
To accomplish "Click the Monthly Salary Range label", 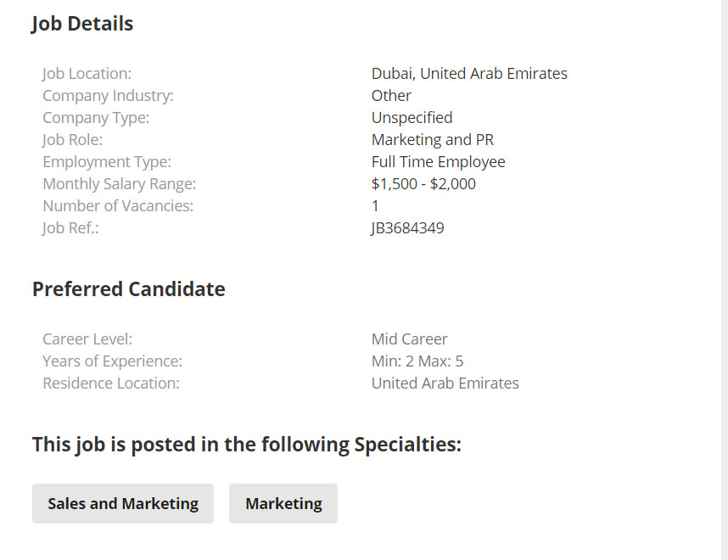I will (119, 183).
